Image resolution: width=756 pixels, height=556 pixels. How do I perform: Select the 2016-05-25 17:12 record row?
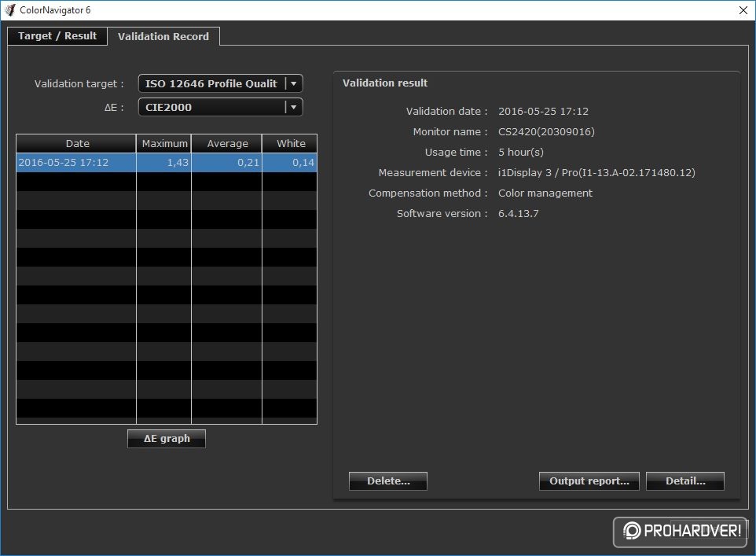click(167, 163)
